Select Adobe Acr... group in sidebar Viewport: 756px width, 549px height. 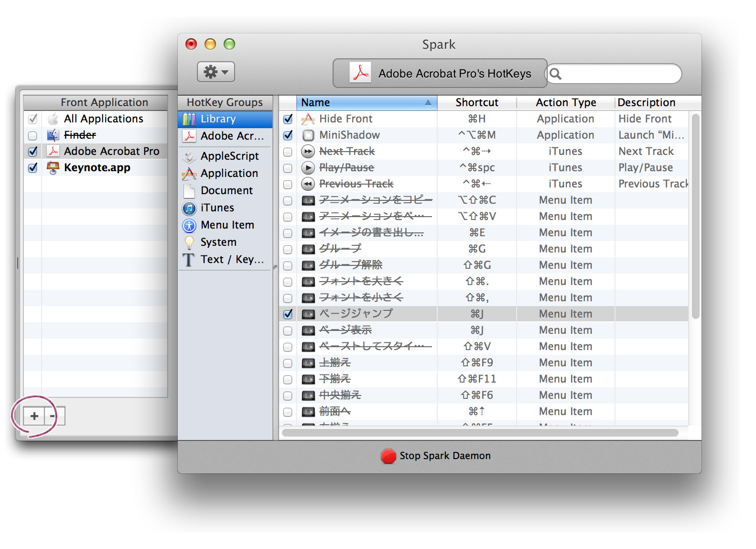[x=225, y=136]
